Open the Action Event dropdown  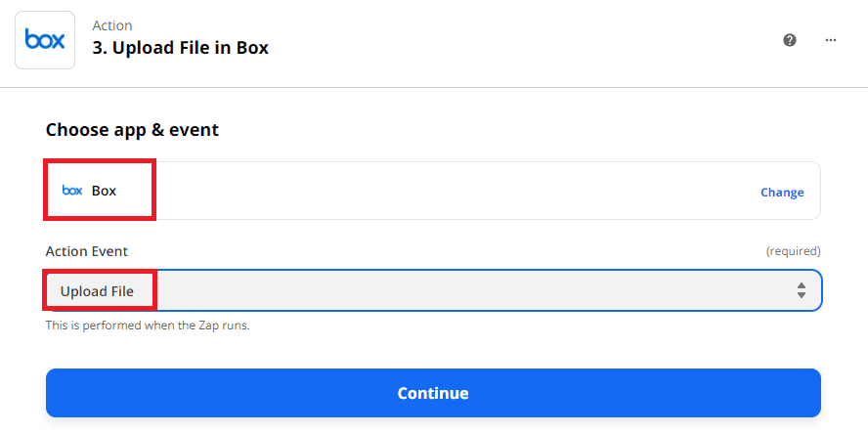pyautogui.click(x=433, y=290)
